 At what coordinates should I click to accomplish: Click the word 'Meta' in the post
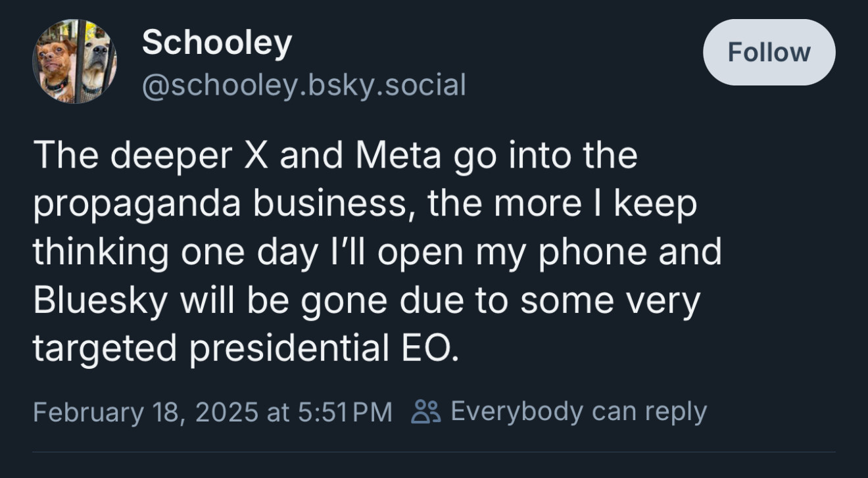(x=398, y=155)
